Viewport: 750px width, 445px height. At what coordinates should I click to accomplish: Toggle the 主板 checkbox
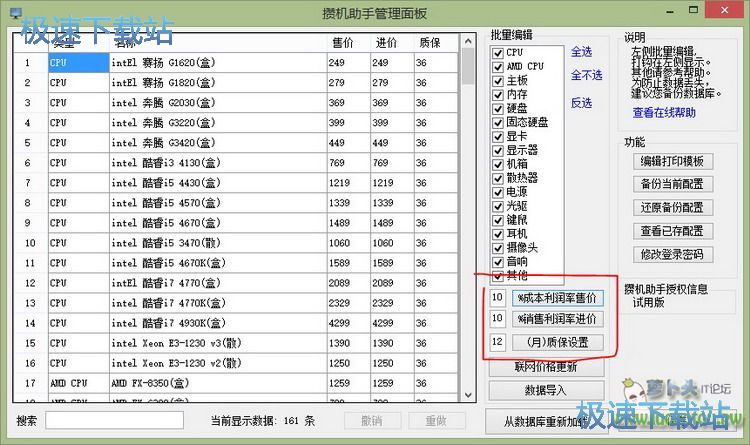[498, 80]
